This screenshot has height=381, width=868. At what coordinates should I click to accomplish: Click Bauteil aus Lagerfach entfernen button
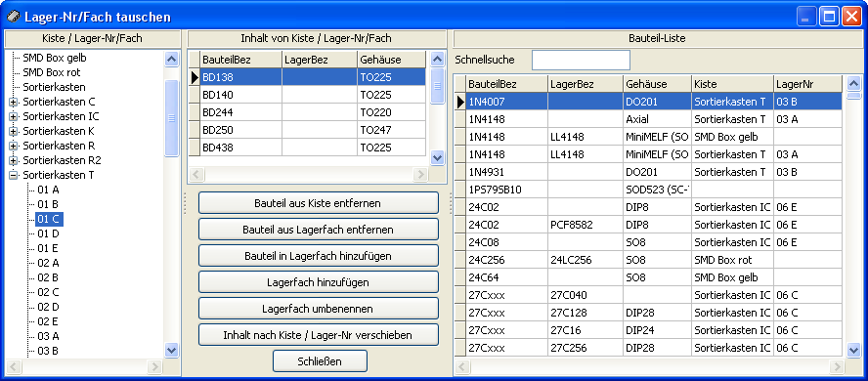319,229
